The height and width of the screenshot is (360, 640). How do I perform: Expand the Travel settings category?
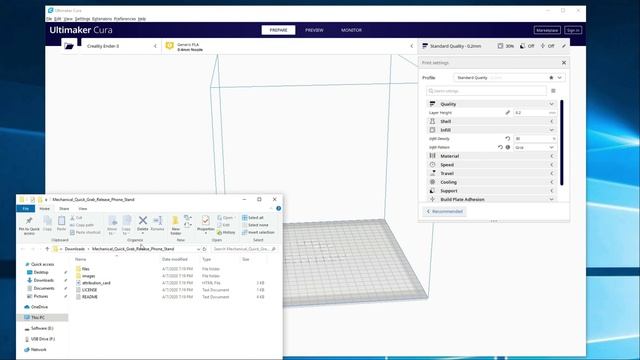coord(552,173)
